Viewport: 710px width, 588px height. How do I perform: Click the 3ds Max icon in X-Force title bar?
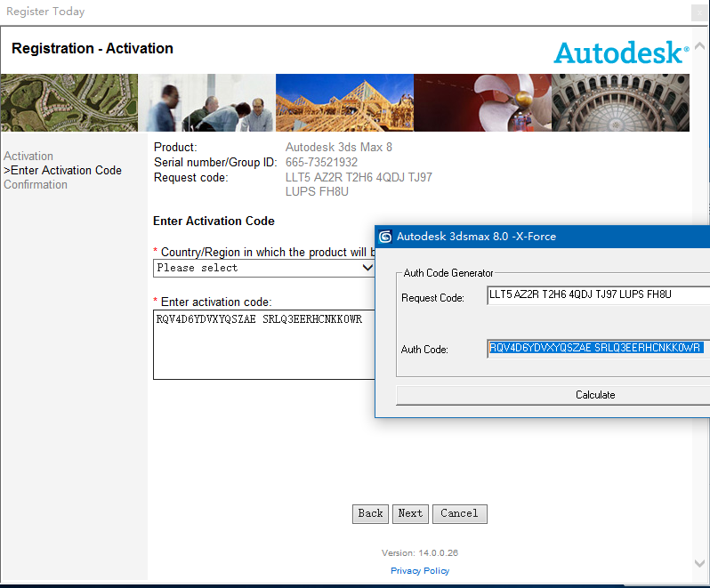coord(385,237)
